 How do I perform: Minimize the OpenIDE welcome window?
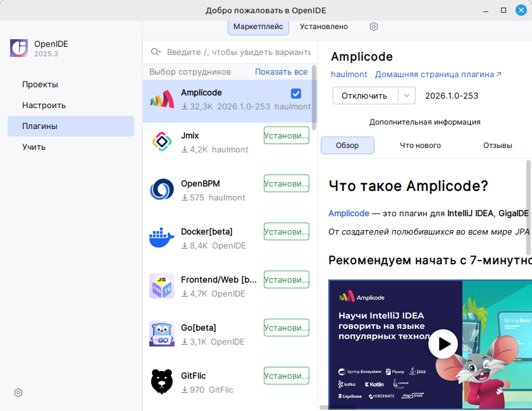(x=486, y=11)
